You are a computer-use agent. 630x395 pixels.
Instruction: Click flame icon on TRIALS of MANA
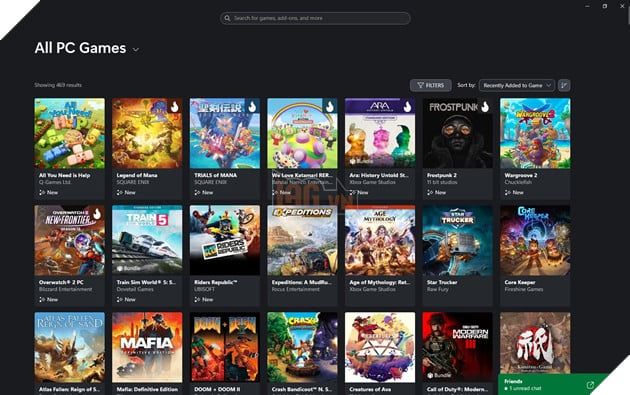[252, 106]
